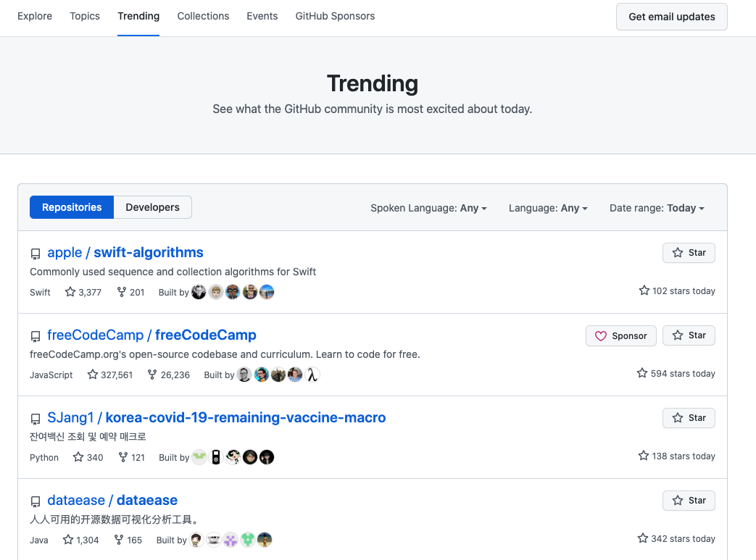The width and height of the screenshot is (756, 560).
Task: Click first contributor avatar of swift-algorithms
Action: [199, 292]
